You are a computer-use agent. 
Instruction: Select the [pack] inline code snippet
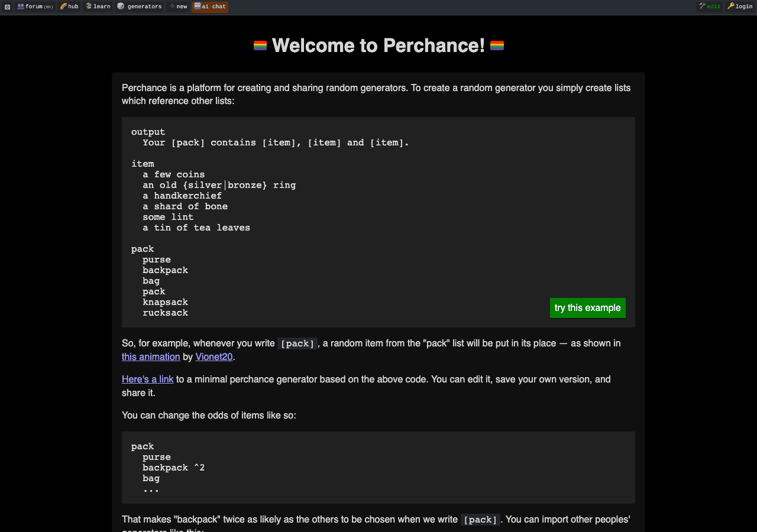(x=297, y=343)
